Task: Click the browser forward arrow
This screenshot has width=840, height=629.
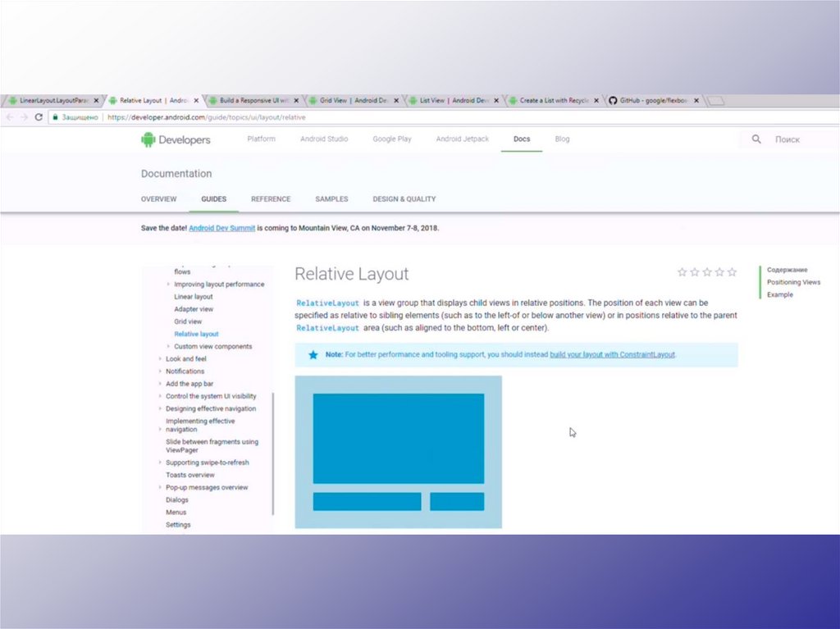Action: tap(24, 116)
